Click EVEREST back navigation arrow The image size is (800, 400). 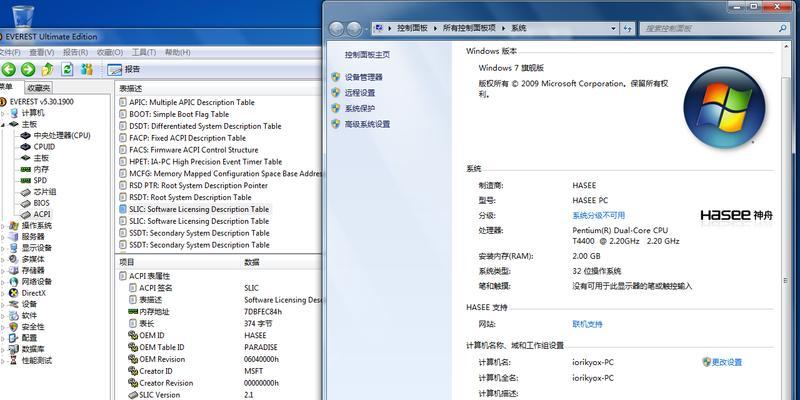click(x=9, y=69)
